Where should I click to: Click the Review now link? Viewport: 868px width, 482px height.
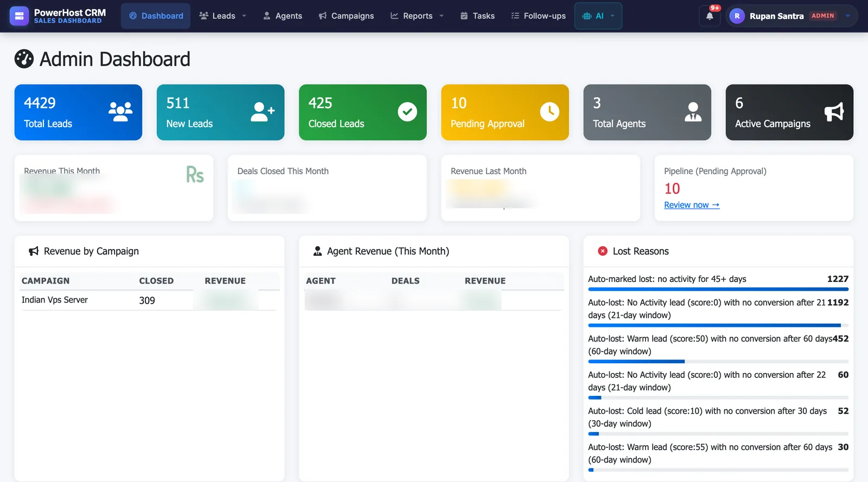pyautogui.click(x=692, y=205)
